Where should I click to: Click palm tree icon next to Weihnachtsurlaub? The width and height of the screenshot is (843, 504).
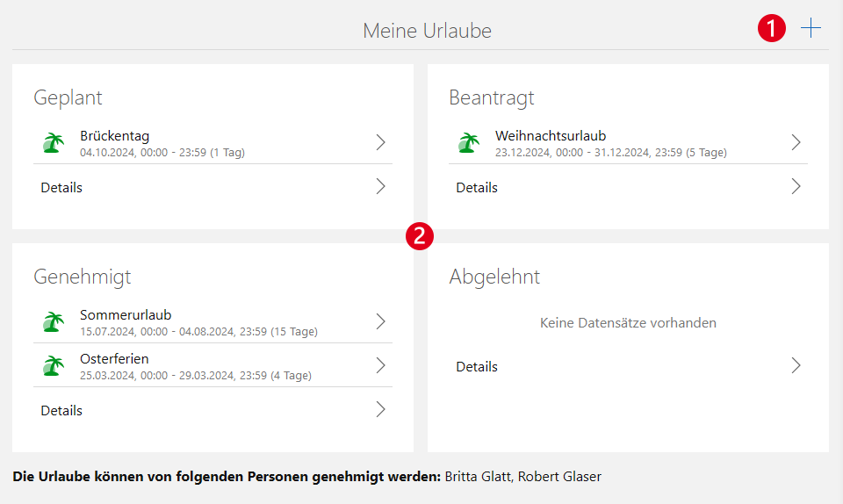pos(470,143)
